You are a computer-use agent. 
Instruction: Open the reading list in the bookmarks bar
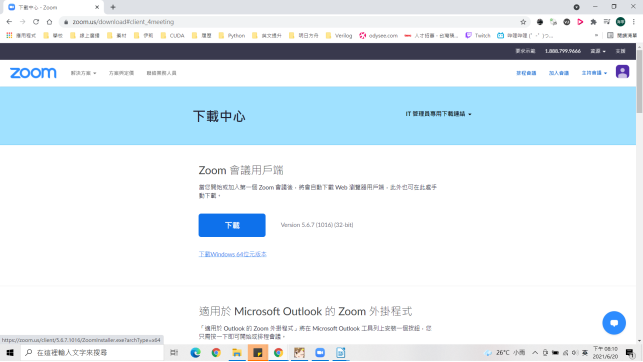(x=622, y=36)
